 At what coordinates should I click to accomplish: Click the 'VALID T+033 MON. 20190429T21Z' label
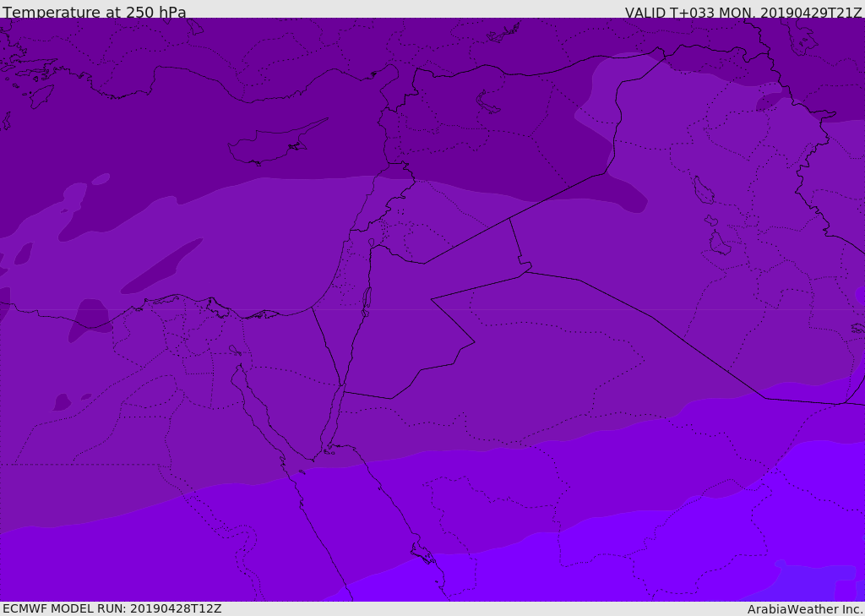743,13
